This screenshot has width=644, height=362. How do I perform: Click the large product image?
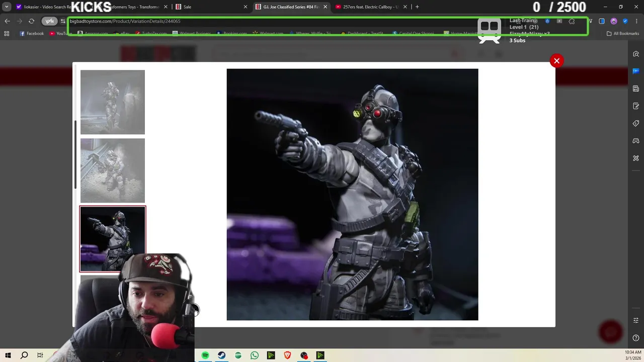(x=352, y=195)
